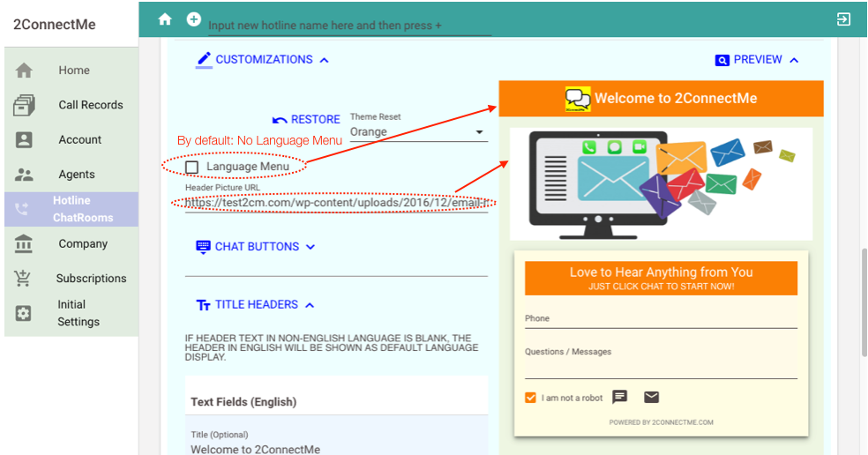Open the Theme Reset Orange dropdown
Image resolution: width=868 pixels, height=455 pixels.
coord(418,131)
